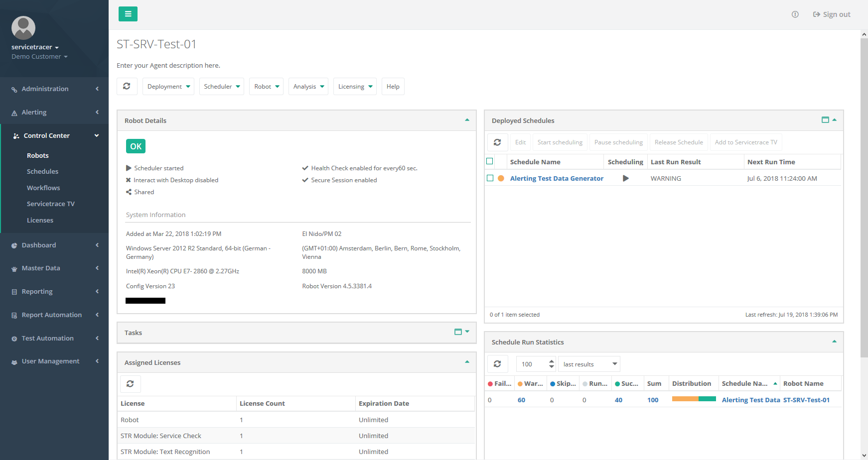Screen dimensions: 868x460
Task: Click the page vertical scrollbar
Action: tap(864, 198)
